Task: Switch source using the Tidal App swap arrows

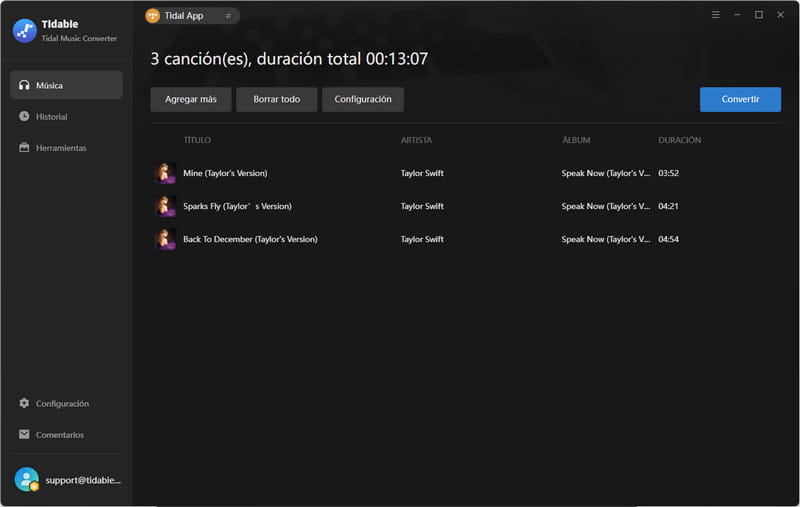Action: [229, 16]
